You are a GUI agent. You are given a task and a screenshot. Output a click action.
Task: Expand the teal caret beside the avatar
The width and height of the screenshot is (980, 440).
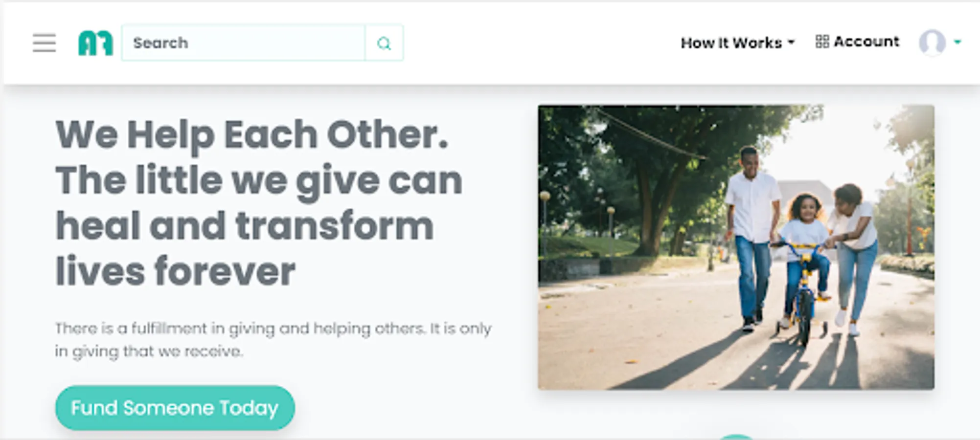click(x=957, y=42)
